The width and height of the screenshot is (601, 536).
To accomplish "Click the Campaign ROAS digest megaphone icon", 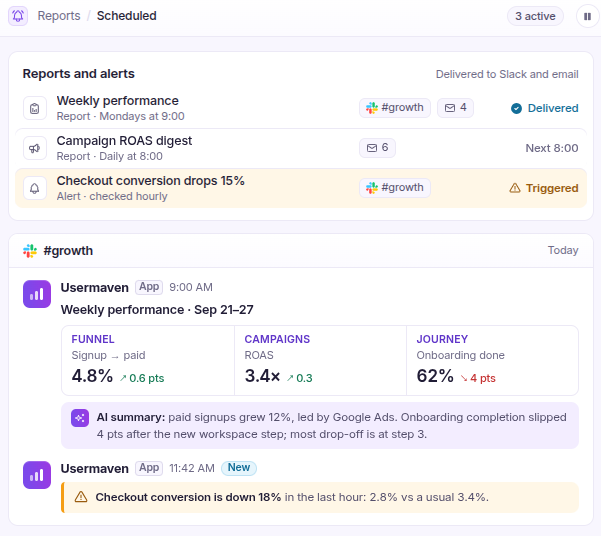I will pyautogui.click(x=35, y=148).
